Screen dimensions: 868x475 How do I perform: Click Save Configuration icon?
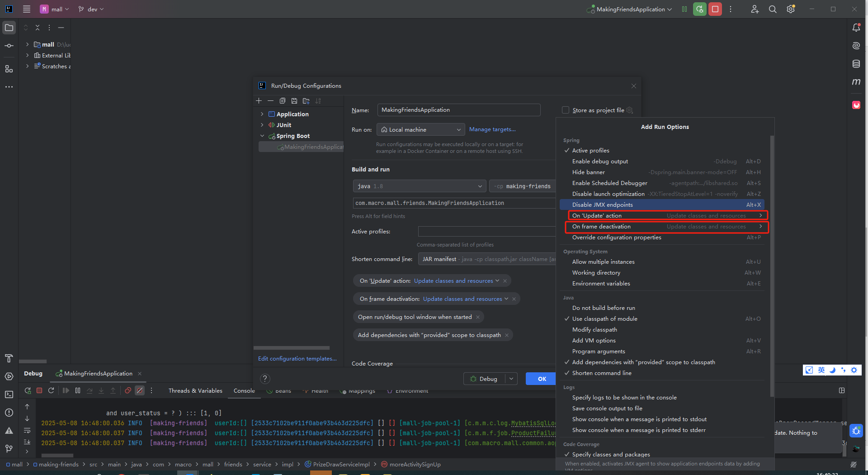point(294,101)
